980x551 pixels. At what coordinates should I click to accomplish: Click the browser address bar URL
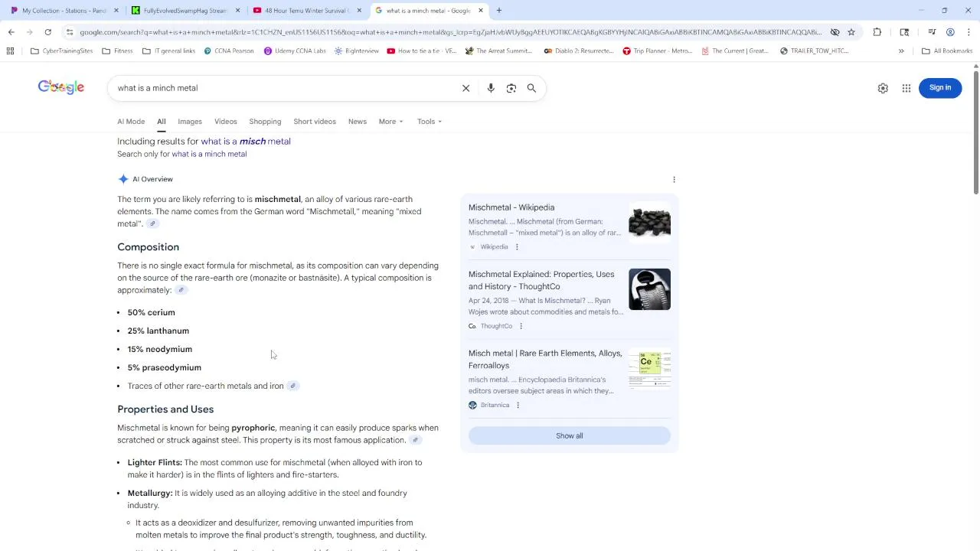450,32
